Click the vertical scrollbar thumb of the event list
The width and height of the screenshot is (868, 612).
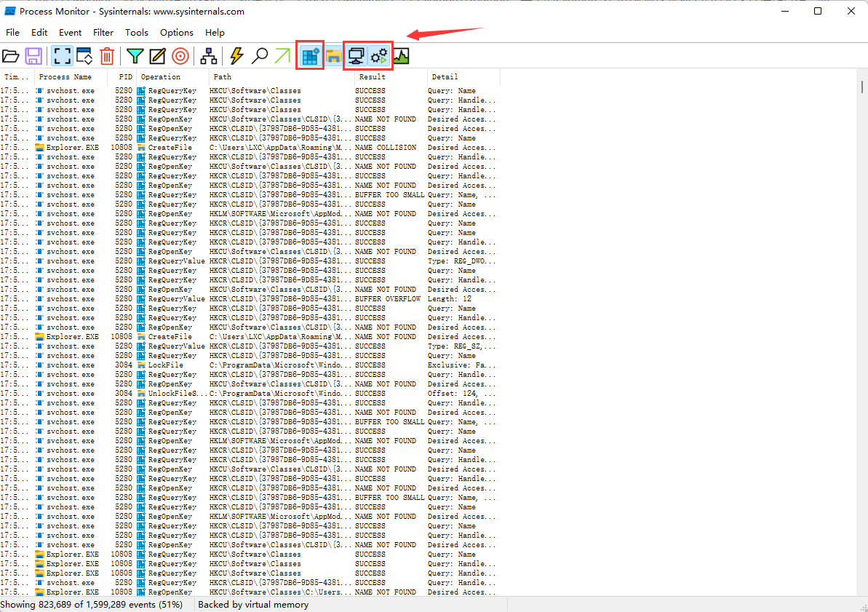pos(862,87)
